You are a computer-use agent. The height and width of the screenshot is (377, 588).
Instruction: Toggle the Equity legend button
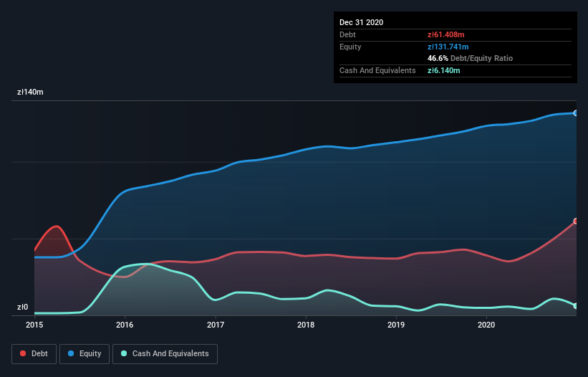[x=85, y=354]
